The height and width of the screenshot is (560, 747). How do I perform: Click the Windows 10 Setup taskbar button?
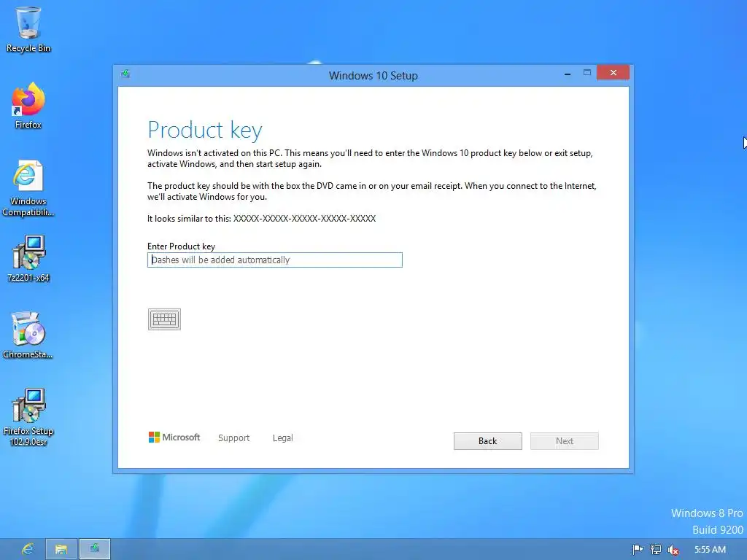click(x=94, y=549)
